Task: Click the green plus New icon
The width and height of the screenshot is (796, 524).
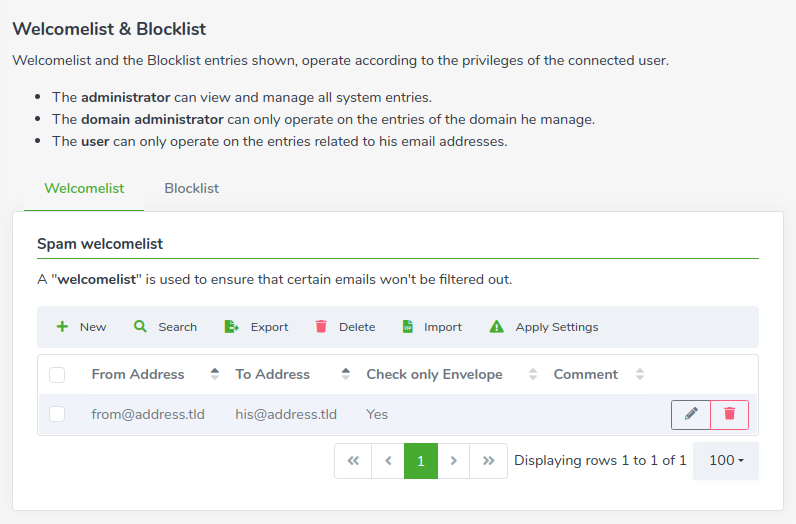Action: point(62,326)
